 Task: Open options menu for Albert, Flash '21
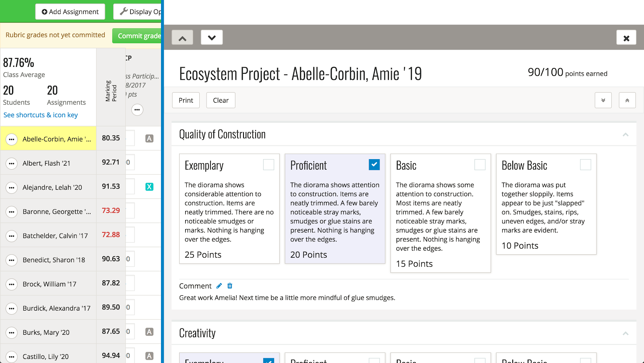12,164
